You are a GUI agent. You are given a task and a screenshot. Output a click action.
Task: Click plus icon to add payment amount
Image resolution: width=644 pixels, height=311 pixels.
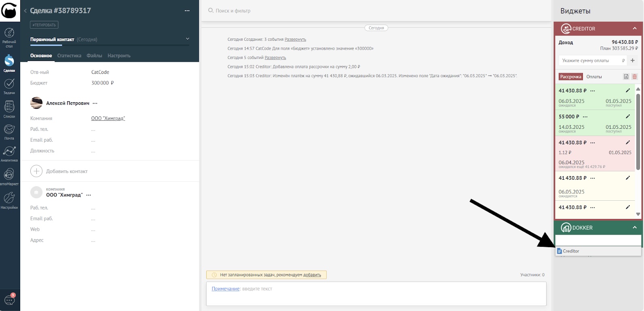click(x=633, y=61)
